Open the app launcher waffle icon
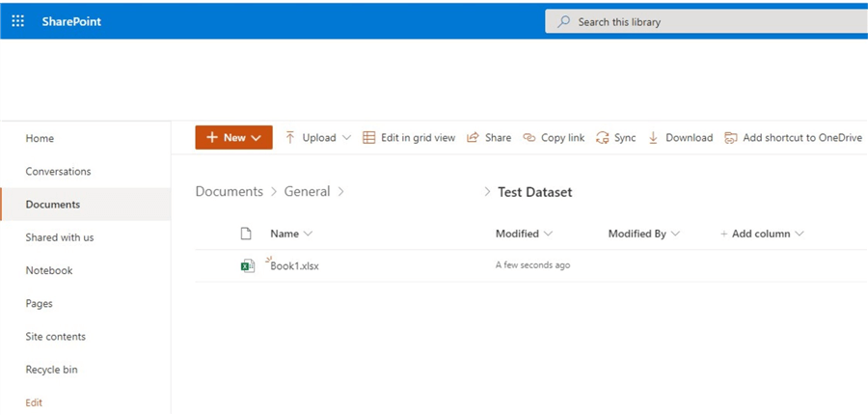This screenshot has width=868, height=415. coord(18,21)
